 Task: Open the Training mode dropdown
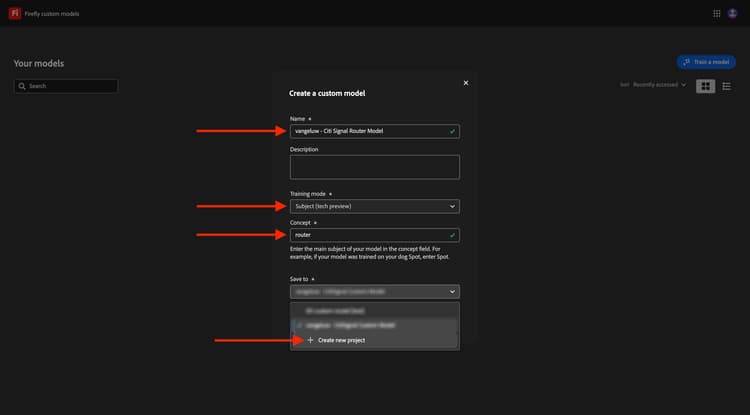click(375, 206)
